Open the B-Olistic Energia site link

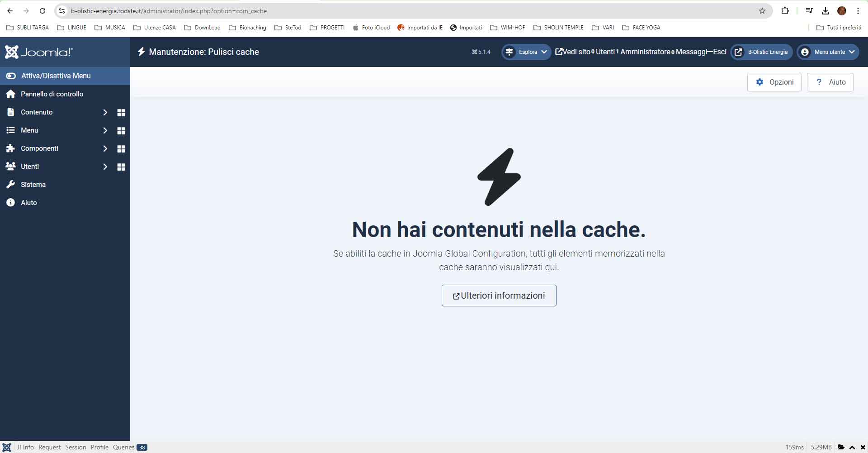(x=762, y=52)
